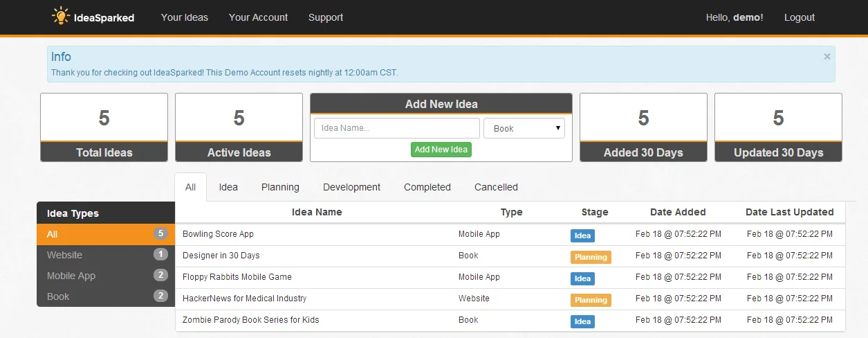Sort by Date Last Updated column header
Viewport: 868px width, 338px height.
pos(790,212)
